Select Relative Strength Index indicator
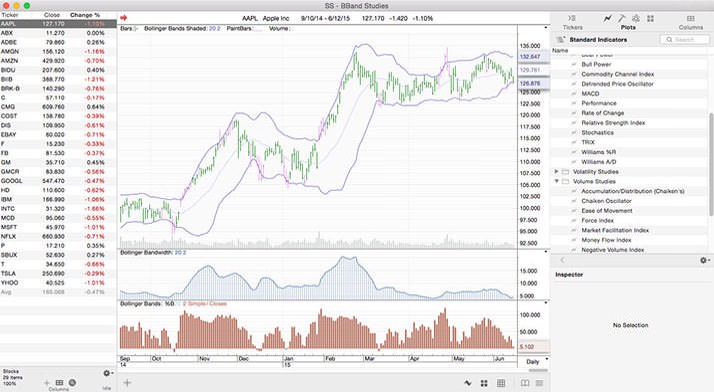 [x=613, y=123]
